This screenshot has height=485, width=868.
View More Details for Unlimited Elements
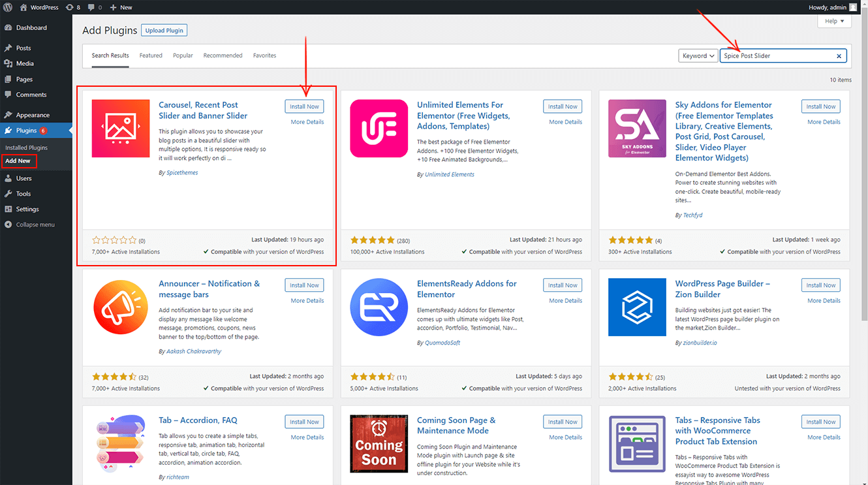pos(566,122)
